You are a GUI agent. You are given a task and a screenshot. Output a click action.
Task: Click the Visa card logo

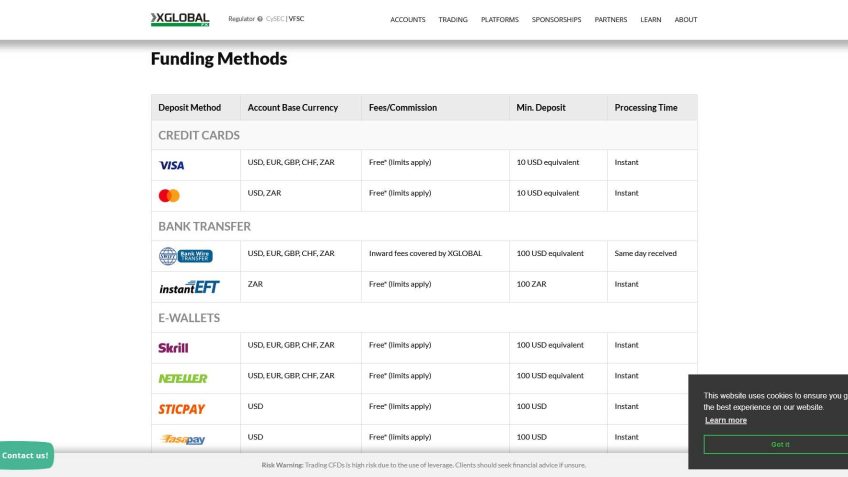(171, 165)
